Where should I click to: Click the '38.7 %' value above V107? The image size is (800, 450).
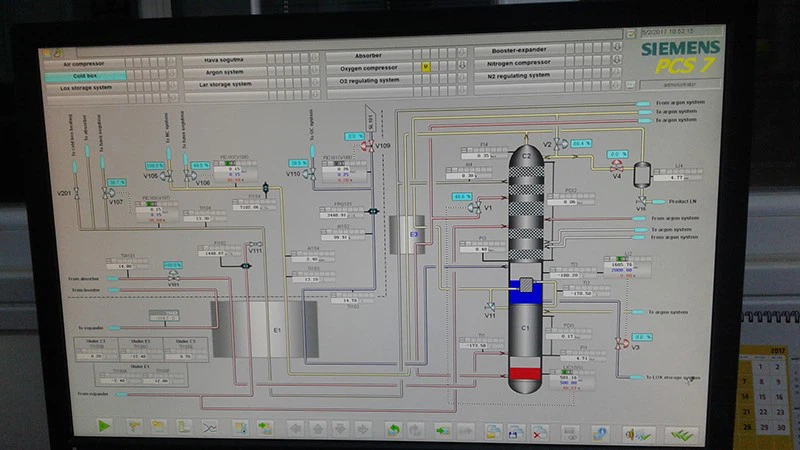click(x=117, y=183)
